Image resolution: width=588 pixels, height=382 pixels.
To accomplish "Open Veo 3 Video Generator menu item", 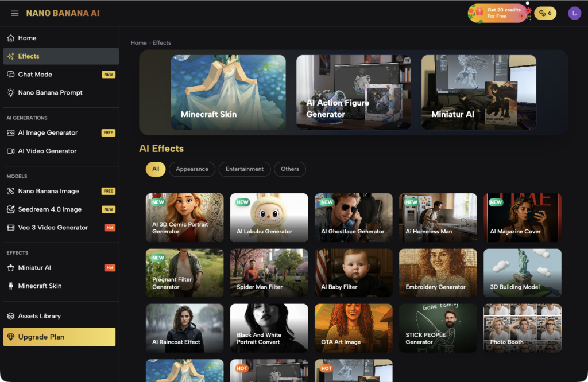I will click(x=53, y=228).
